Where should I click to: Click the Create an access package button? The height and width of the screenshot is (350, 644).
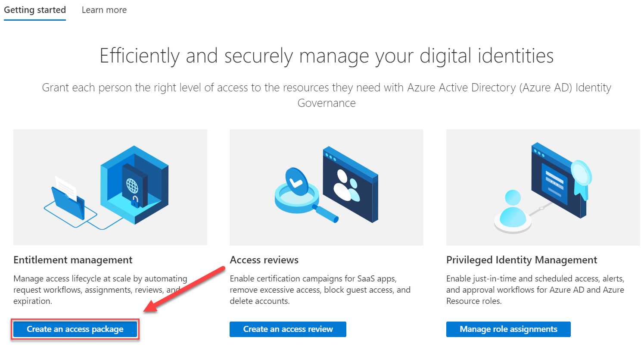[x=75, y=329]
